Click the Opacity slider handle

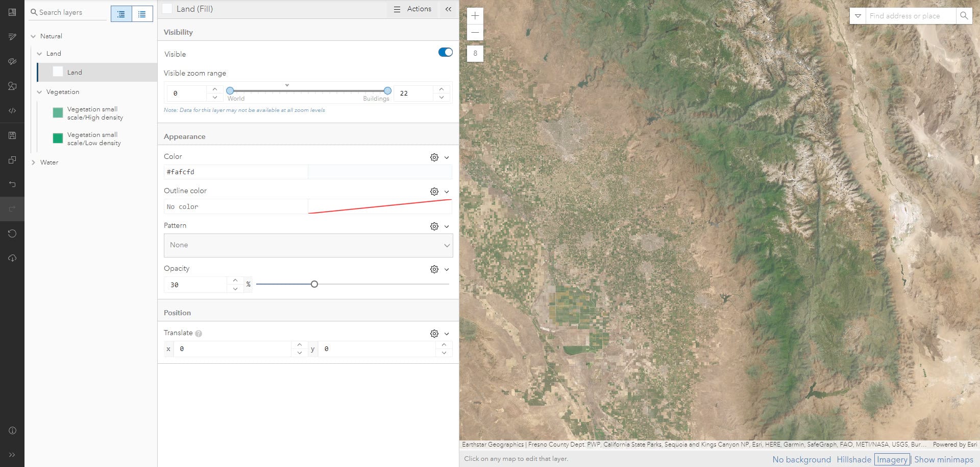click(x=314, y=284)
